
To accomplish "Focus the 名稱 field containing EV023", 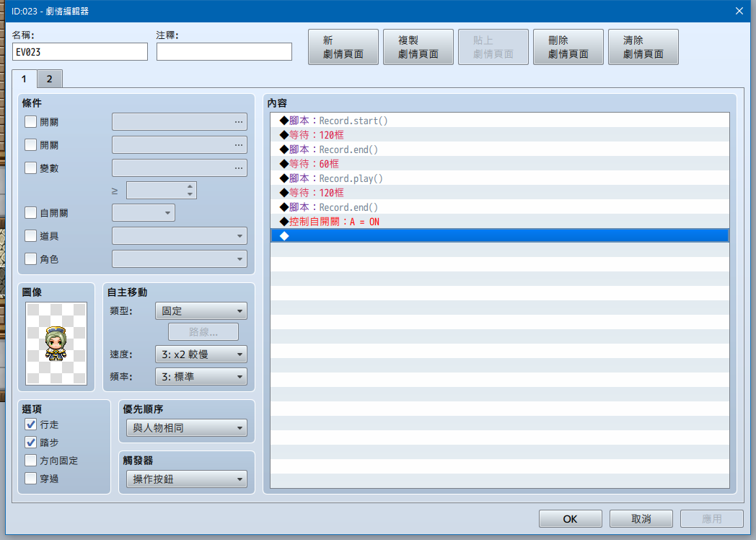I will (x=80, y=52).
